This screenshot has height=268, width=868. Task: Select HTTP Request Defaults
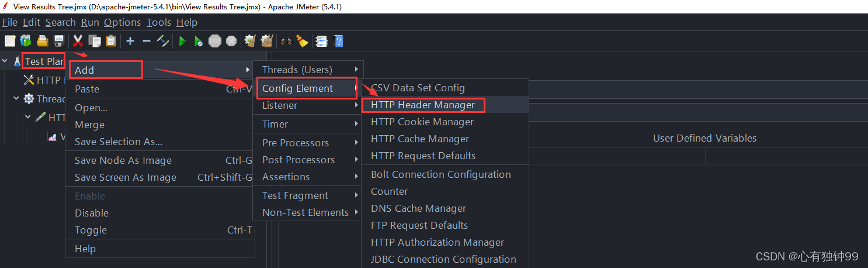(x=446, y=156)
